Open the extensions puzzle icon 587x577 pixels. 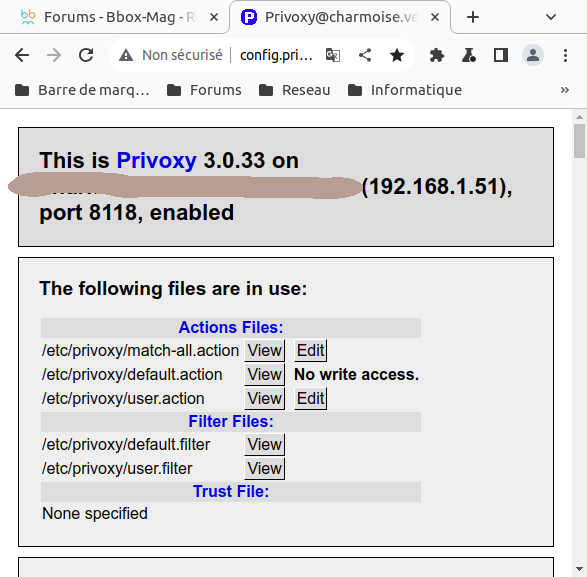[437, 55]
